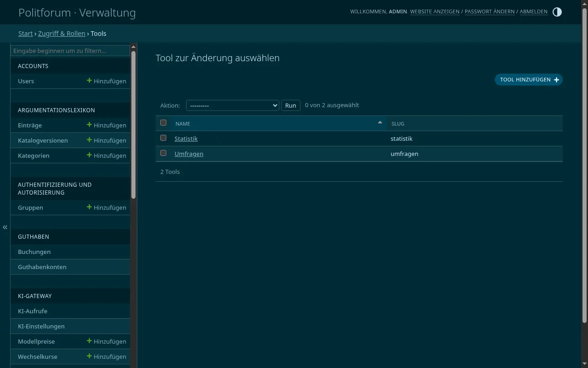Add a Katalogversionen entry via Hinzufügen
This screenshot has width=588, height=368.
point(107,140)
